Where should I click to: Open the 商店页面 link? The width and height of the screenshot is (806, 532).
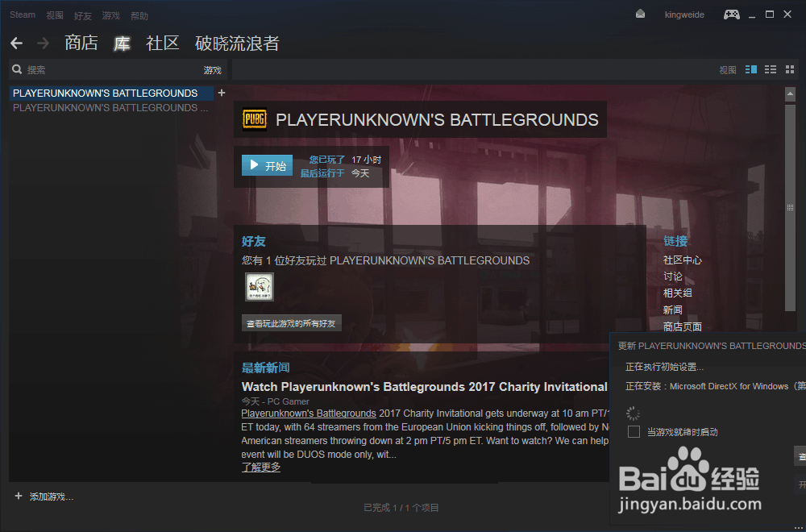point(682,326)
